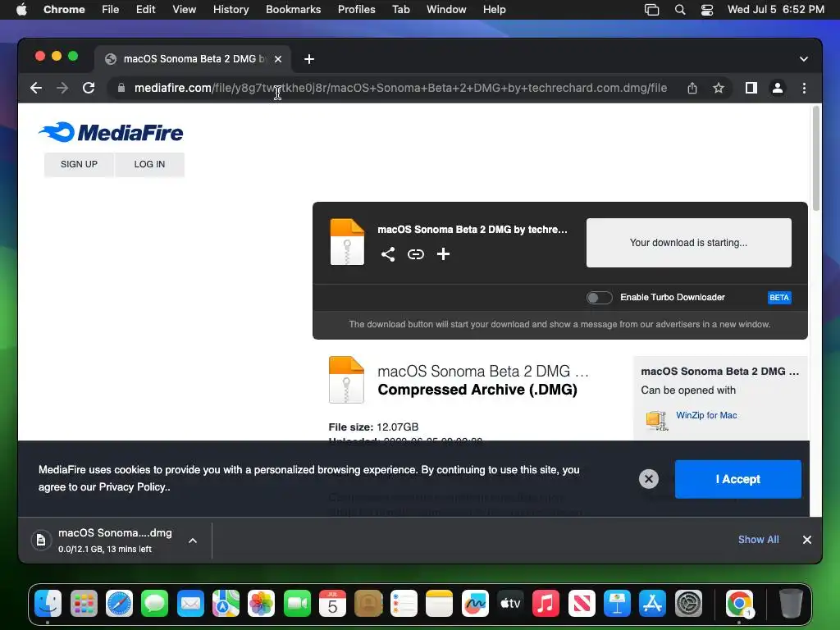Open the Tab menu
The width and height of the screenshot is (840, 630).
(400, 10)
